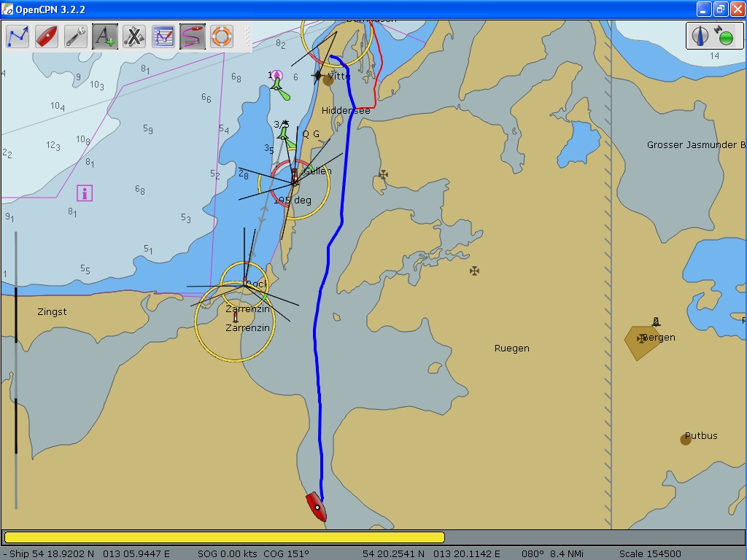Grab the toolbar dotted grip handle
Screen dimensions: 747x560
click(247, 36)
